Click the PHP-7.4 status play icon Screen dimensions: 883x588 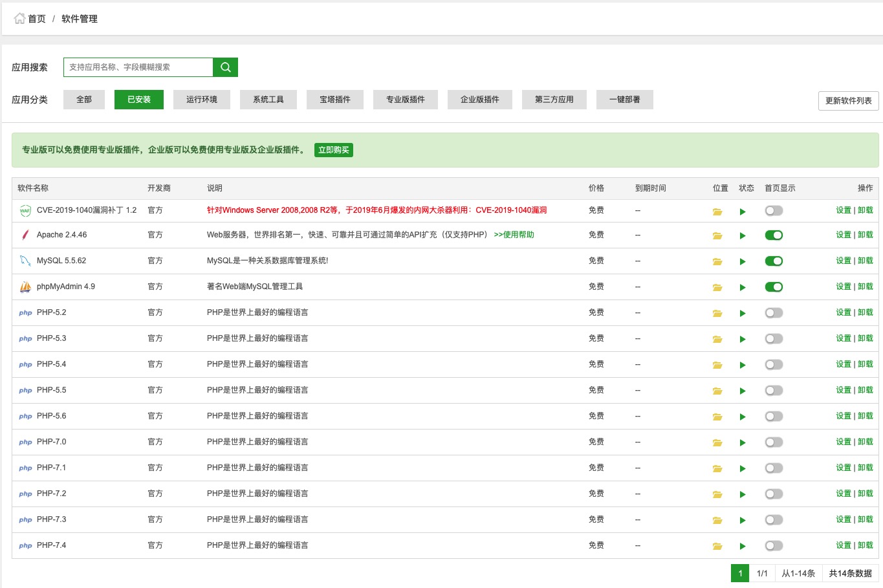tap(743, 547)
